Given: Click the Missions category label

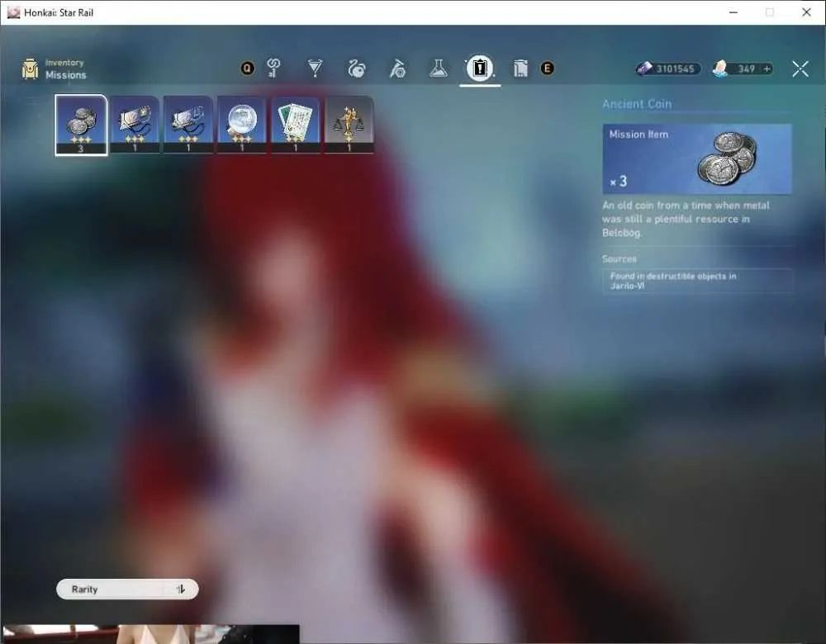Looking at the screenshot, I should 66,75.
